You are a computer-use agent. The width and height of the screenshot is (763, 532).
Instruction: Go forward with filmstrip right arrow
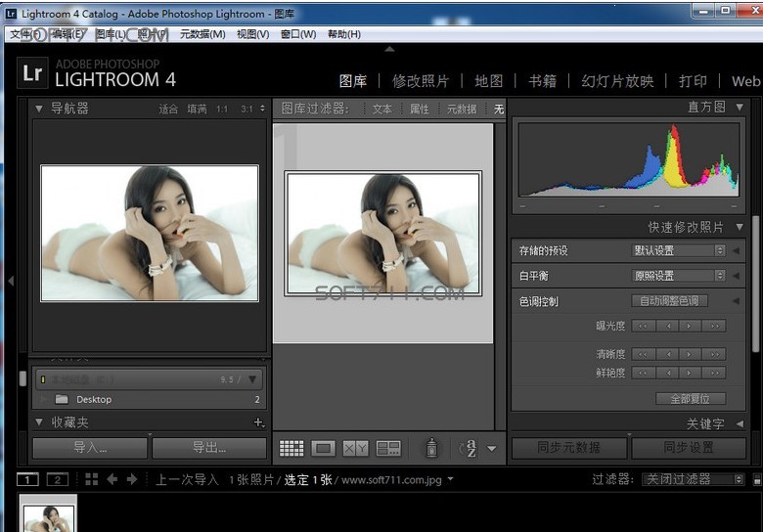point(132,479)
